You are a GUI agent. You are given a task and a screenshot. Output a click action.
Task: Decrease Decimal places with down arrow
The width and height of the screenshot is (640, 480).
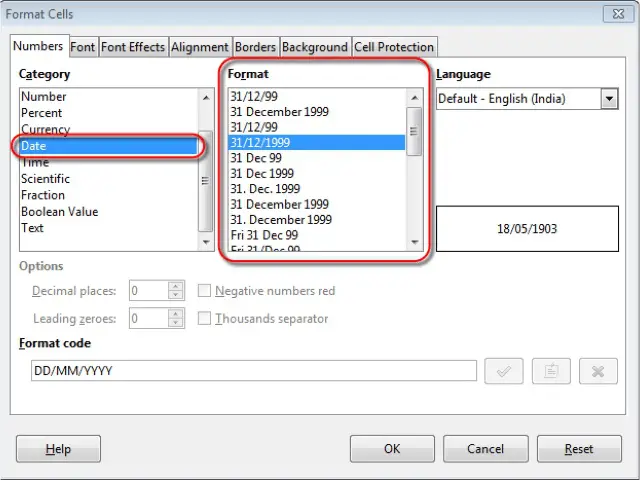click(176, 295)
